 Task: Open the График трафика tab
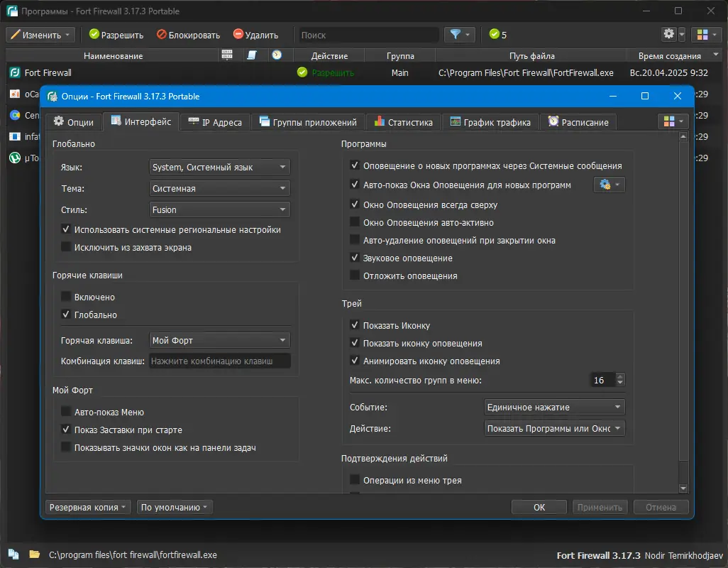(x=491, y=121)
